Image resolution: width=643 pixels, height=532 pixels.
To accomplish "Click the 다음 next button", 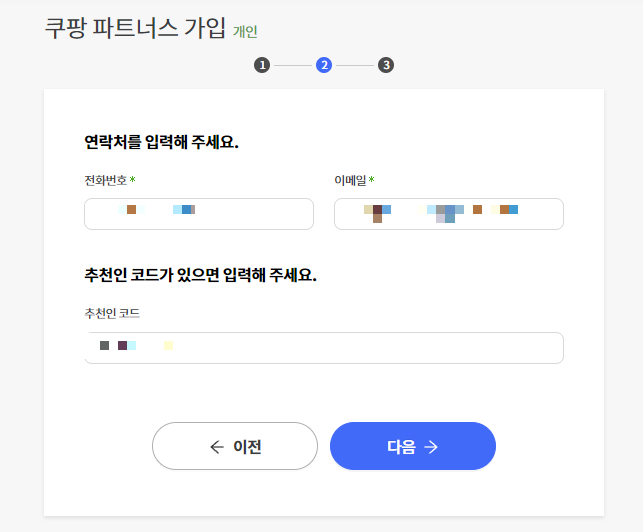I will pyautogui.click(x=413, y=446).
